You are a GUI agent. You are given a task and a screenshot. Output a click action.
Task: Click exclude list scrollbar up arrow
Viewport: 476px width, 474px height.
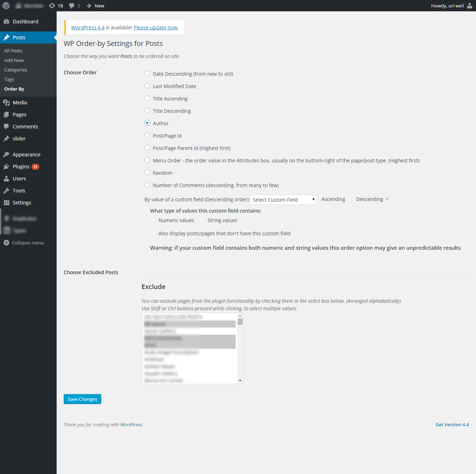point(240,316)
